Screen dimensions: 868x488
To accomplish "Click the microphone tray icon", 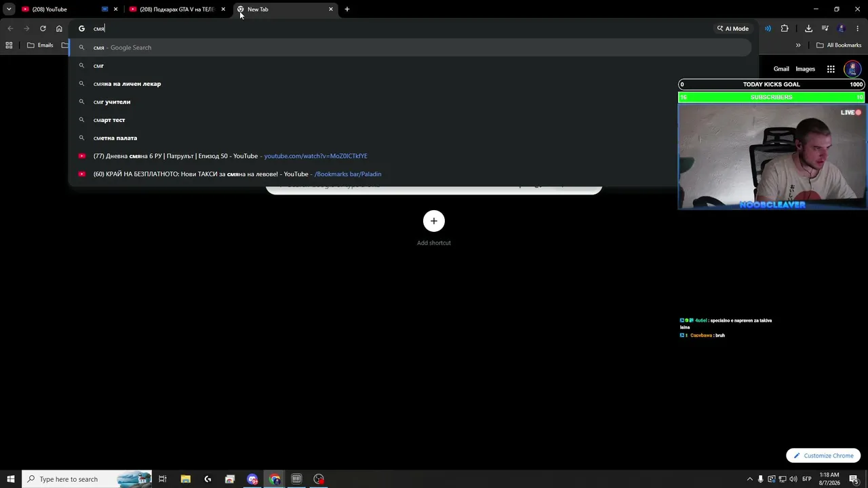I will (x=760, y=480).
